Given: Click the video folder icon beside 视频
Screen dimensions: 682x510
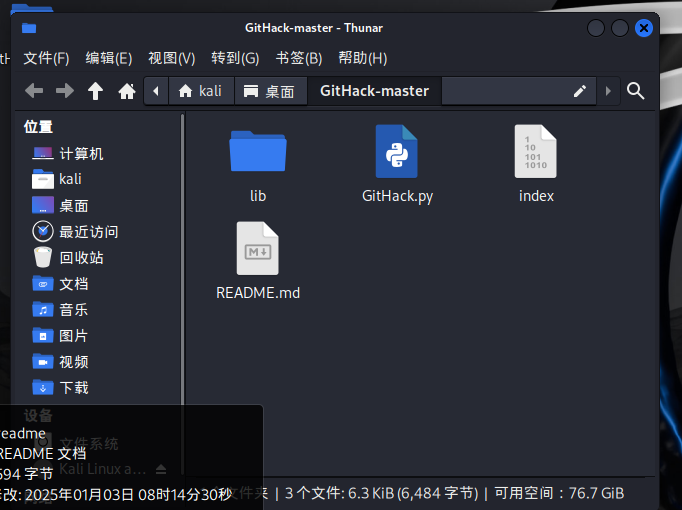Looking at the screenshot, I should click(x=43, y=361).
